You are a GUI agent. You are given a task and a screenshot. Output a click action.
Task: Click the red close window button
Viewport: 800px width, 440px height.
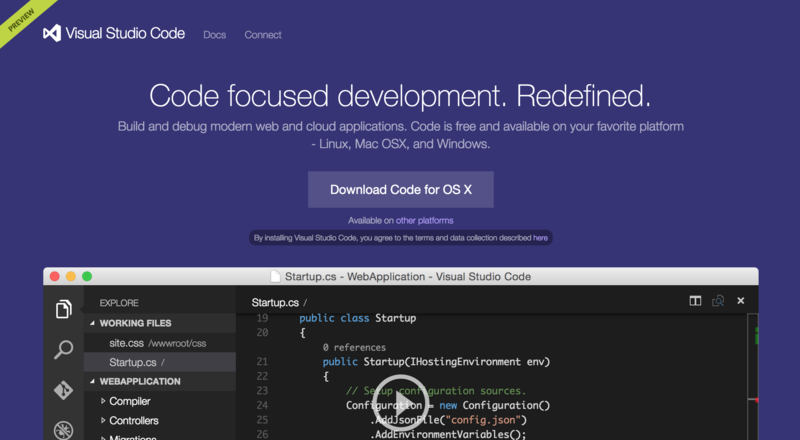(55, 276)
